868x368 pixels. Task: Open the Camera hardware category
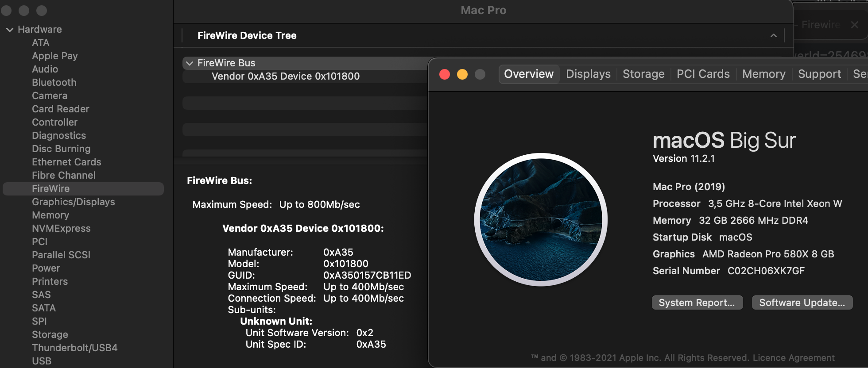click(x=50, y=96)
